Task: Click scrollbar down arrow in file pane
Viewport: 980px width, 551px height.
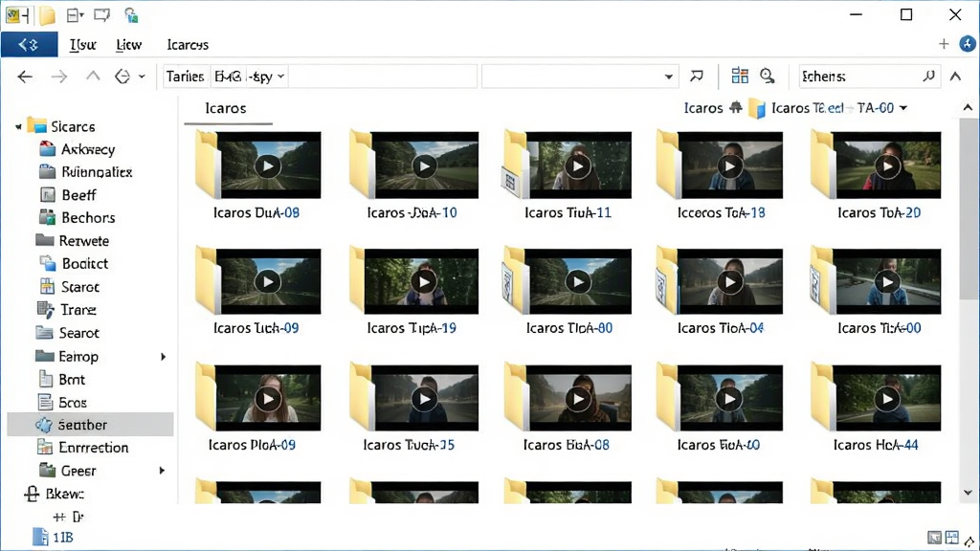Action: (x=968, y=493)
